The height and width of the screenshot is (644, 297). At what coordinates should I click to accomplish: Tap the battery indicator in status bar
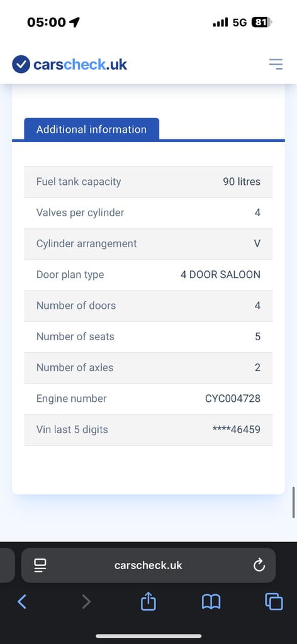point(261,22)
